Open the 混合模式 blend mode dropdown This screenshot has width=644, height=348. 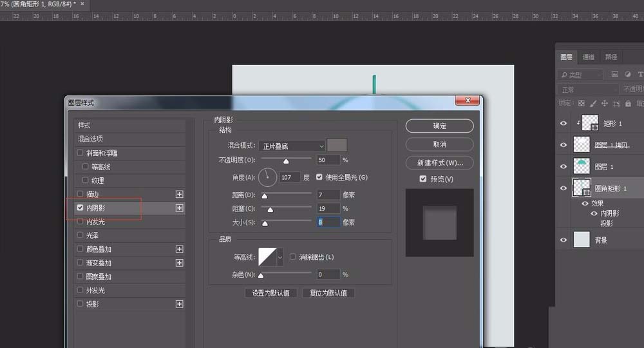point(292,146)
